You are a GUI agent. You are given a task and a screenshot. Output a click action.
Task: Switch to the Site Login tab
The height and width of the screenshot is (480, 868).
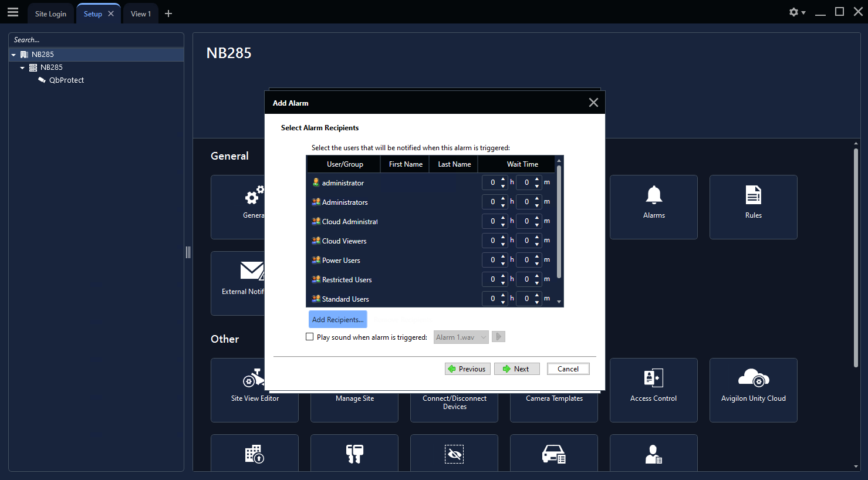click(x=50, y=14)
